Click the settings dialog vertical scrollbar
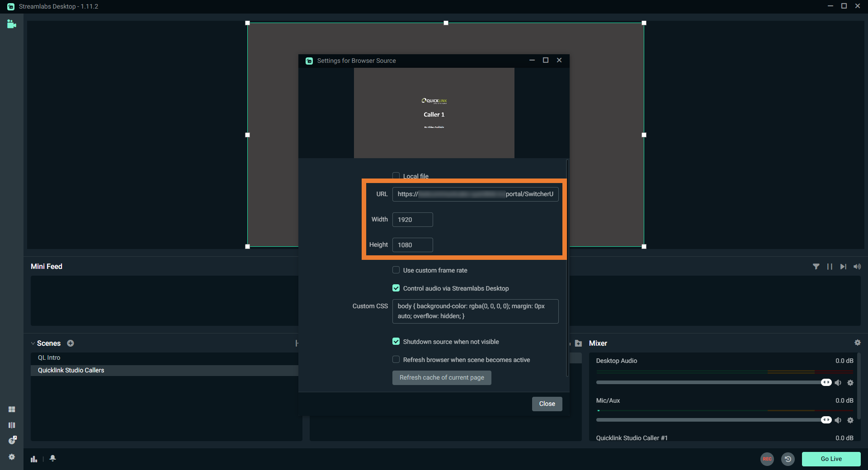 [567, 268]
